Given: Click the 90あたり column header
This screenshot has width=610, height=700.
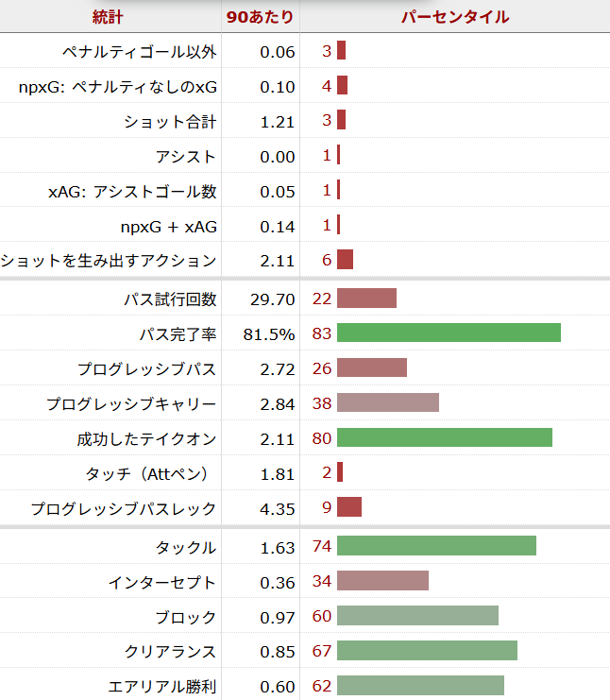Looking at the screenshot, I should (x=260, y=16).
